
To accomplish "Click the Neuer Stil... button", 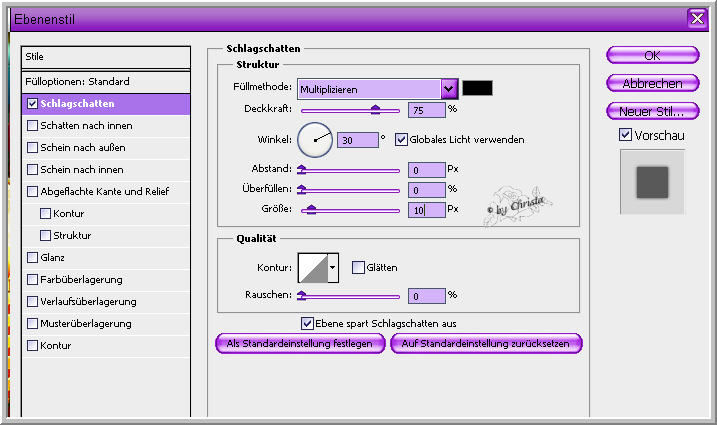I will click(653, 111).
